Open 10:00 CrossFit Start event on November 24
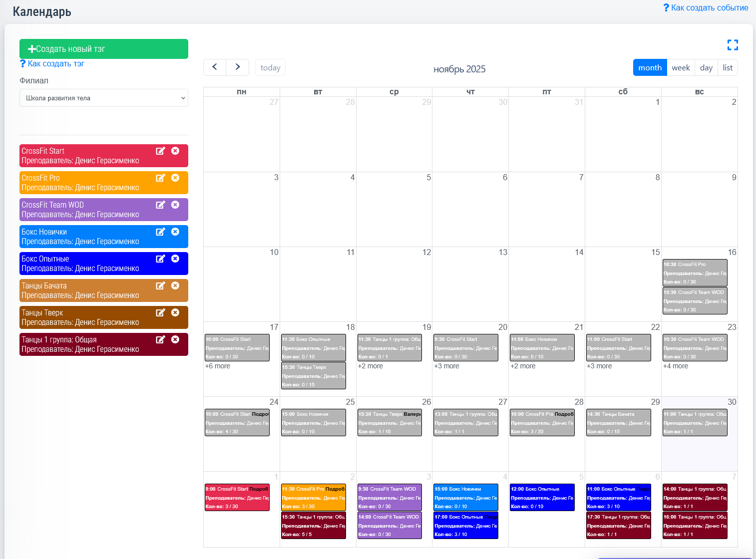Image resolution: width=756 pixels, height=559 pixels. coord(237,422)
